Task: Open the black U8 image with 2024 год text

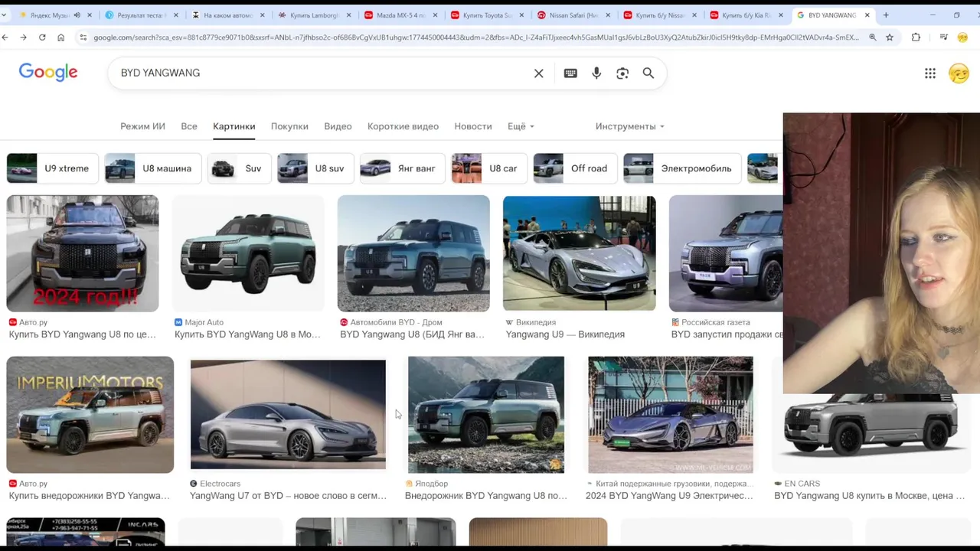Action: pyautogui.click(x=83, y=253)
